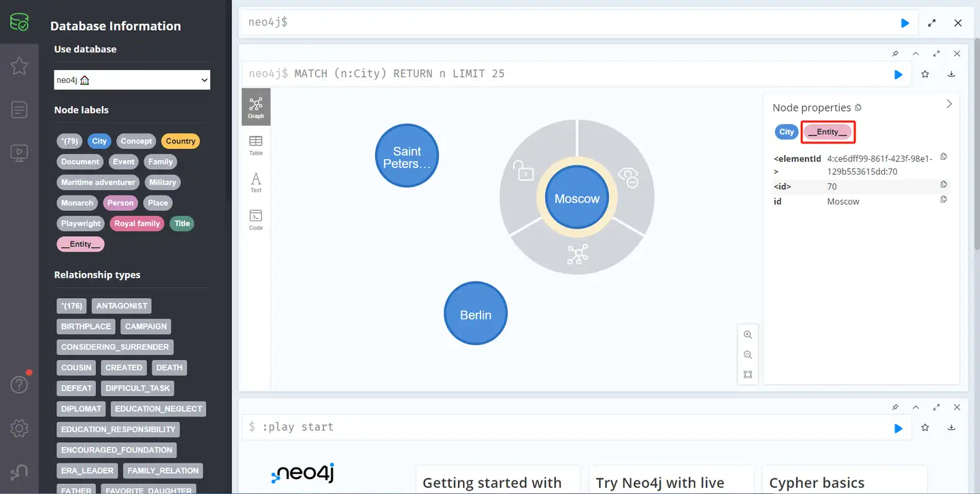980x494 pixels.
Task: Click the Person node label
Action: tap(120, 203)
